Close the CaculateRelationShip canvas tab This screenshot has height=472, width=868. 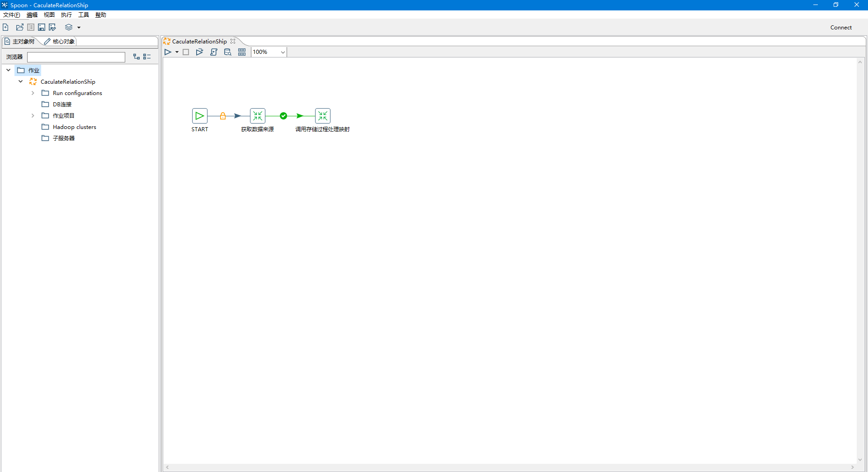click(x=233, y=41)
